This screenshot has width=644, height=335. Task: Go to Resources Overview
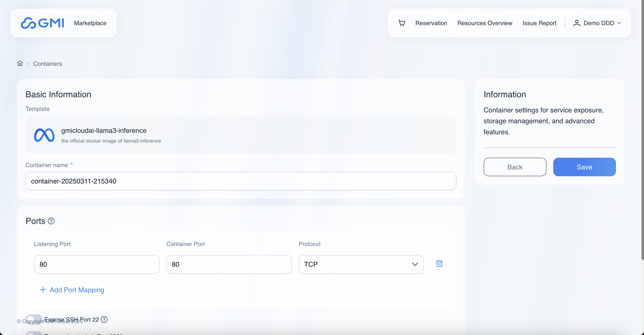(x=484, y=23)
